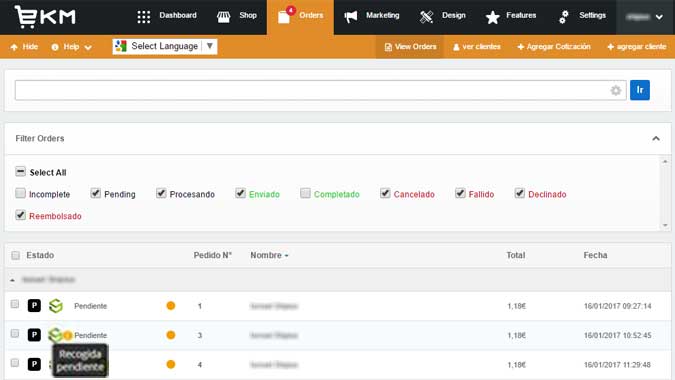Select the checkbox for order 1

coord(15,304)
